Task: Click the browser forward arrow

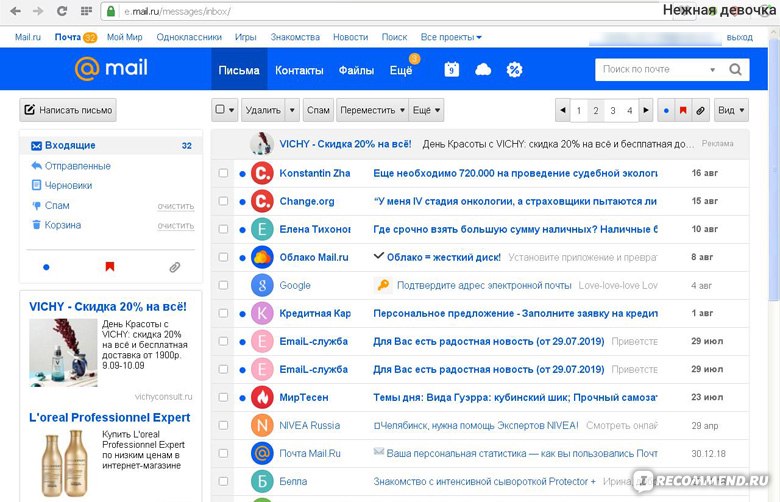Action: coord(38,11)
